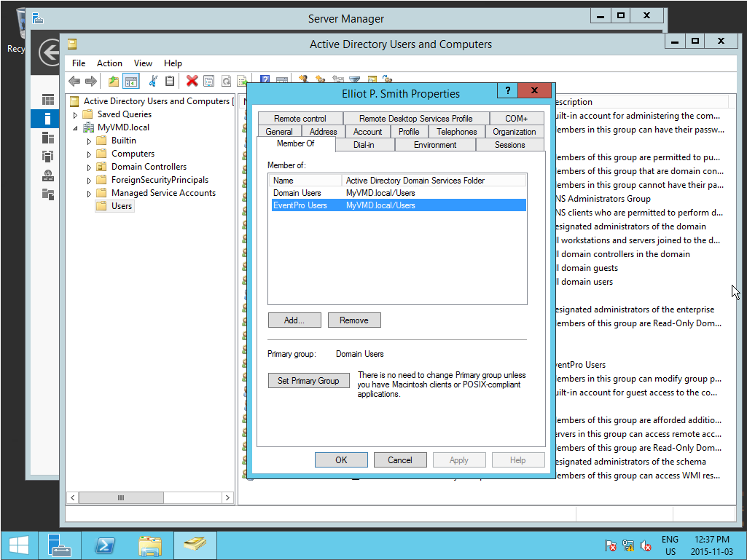
Task: Click the red Delete X icon
Action: pos(192,81)
